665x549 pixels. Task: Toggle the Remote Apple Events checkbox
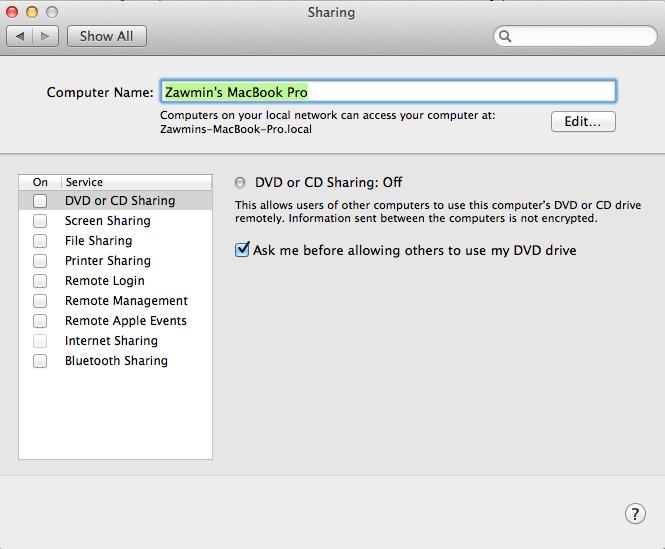click(40, 320)
